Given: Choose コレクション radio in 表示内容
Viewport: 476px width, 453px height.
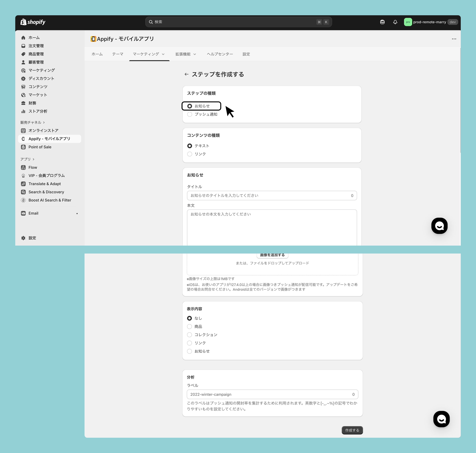Looking at the screenshot, I should pyautogui.click(x=189, y=335).
